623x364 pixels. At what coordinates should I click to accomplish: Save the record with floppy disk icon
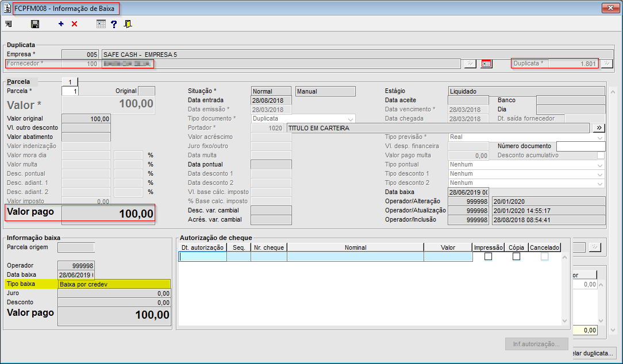[35, 24]
